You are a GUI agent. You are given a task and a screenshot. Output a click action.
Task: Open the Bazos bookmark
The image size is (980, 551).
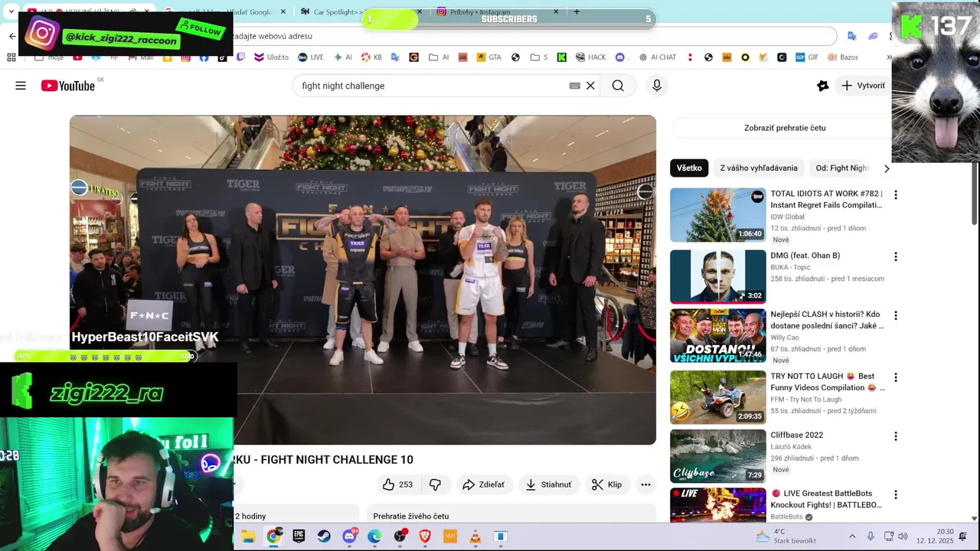843,57
